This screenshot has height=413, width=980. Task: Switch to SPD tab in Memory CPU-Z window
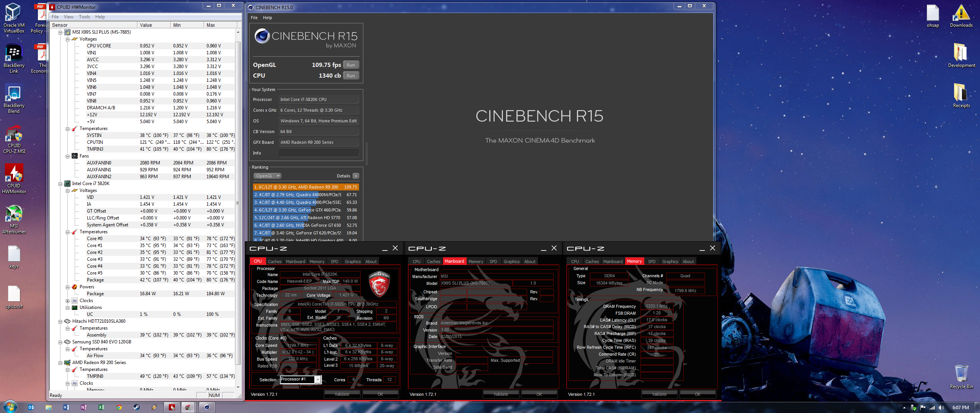pos(652,262)
